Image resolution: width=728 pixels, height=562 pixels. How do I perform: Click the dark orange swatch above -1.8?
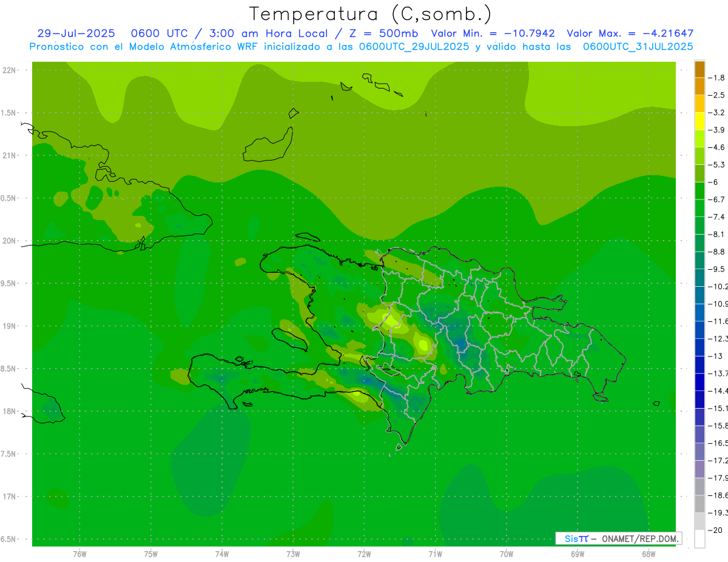(699, 69)
